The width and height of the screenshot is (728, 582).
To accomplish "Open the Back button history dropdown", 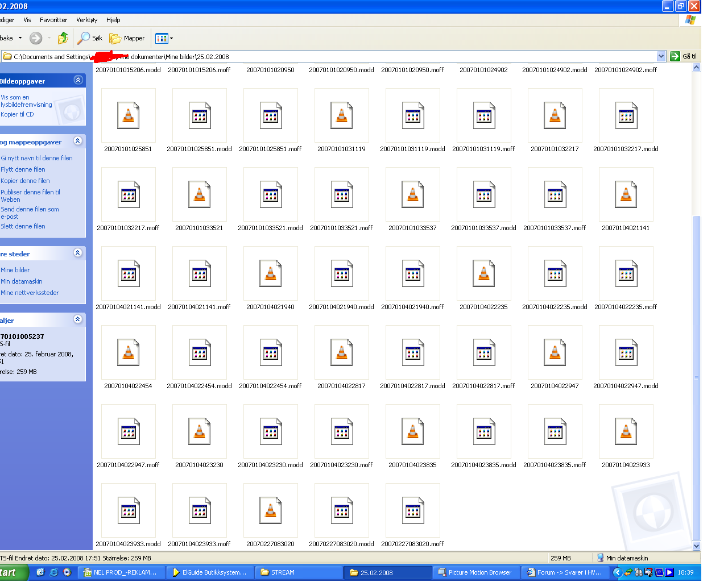I will (20, 38).
